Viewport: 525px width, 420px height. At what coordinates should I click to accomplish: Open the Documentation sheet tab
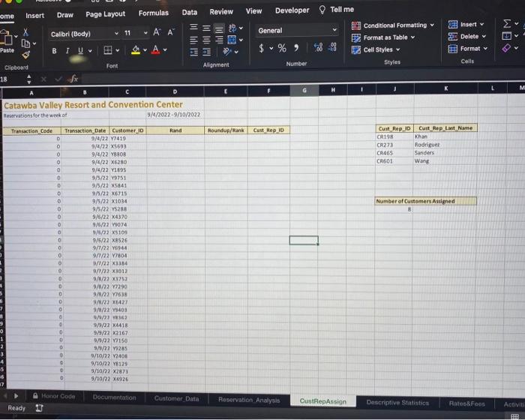click(x=114, y=397)
